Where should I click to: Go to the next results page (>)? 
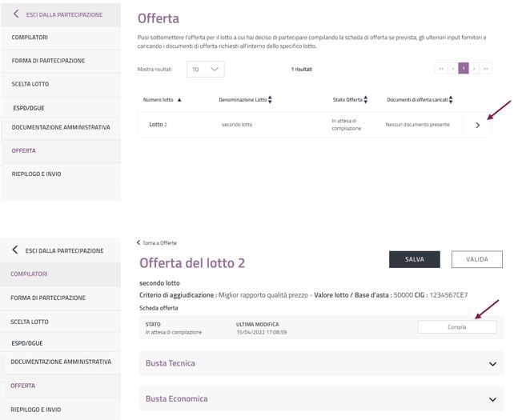[474, 70]
